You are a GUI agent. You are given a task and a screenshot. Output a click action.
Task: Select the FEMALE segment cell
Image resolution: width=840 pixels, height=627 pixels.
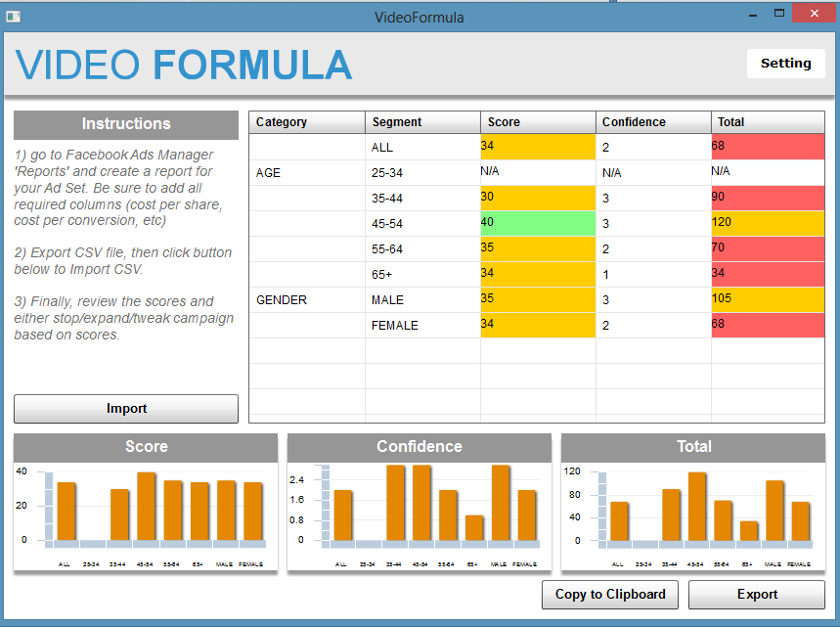click(422, 326)
